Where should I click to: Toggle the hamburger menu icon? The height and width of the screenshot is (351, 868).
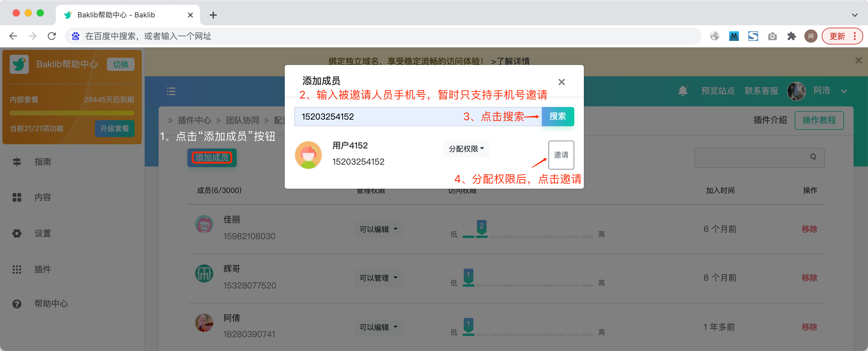pos(171,91)
